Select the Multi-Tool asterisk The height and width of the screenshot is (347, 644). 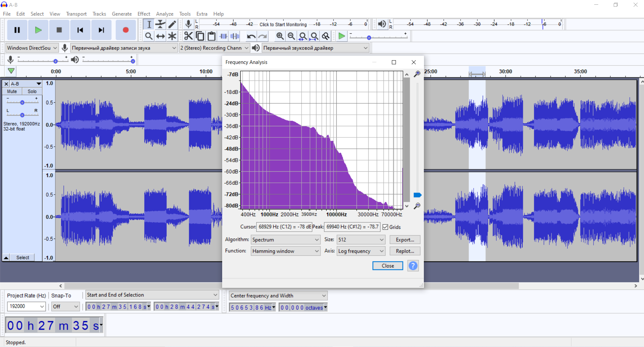[172, 36]
